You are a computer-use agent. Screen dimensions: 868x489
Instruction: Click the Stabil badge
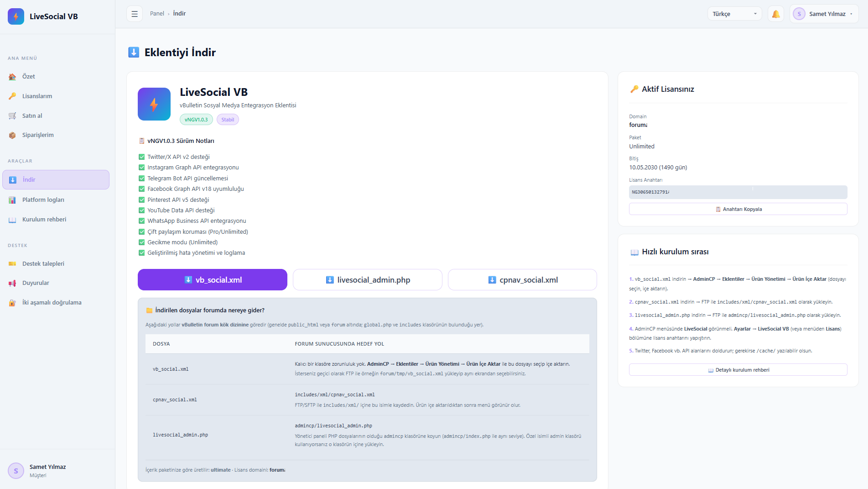tap(228, 120)
